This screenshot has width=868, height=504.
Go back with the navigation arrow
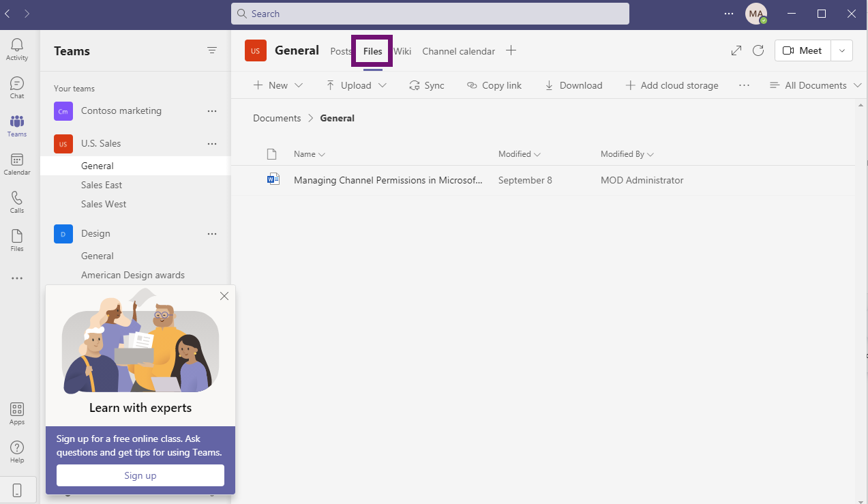tap(8, 14)
